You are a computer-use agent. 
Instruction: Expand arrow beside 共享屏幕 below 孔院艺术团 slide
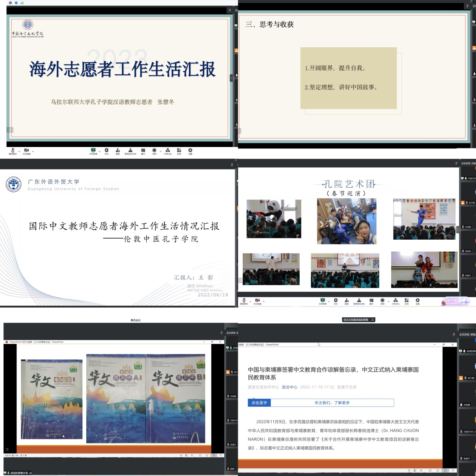tap(329, 301)
